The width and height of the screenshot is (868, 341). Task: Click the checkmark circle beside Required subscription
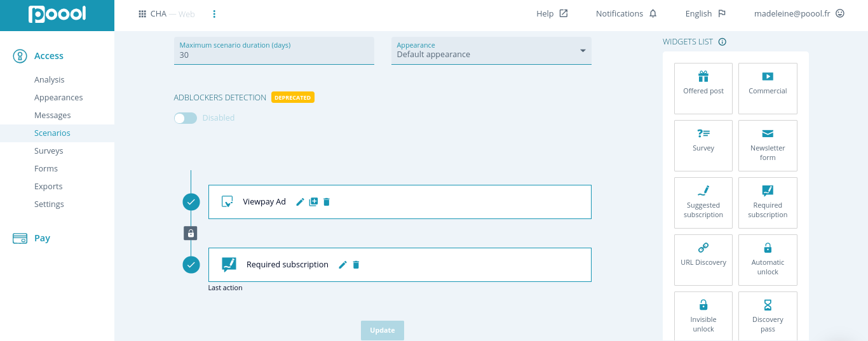(x=191, y=265)
